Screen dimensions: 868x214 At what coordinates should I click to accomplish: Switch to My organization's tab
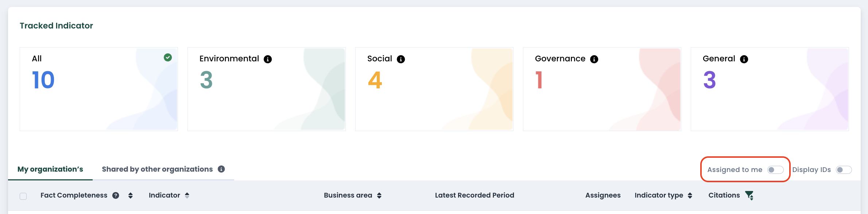pyautogui.click(x=50, y=169)
